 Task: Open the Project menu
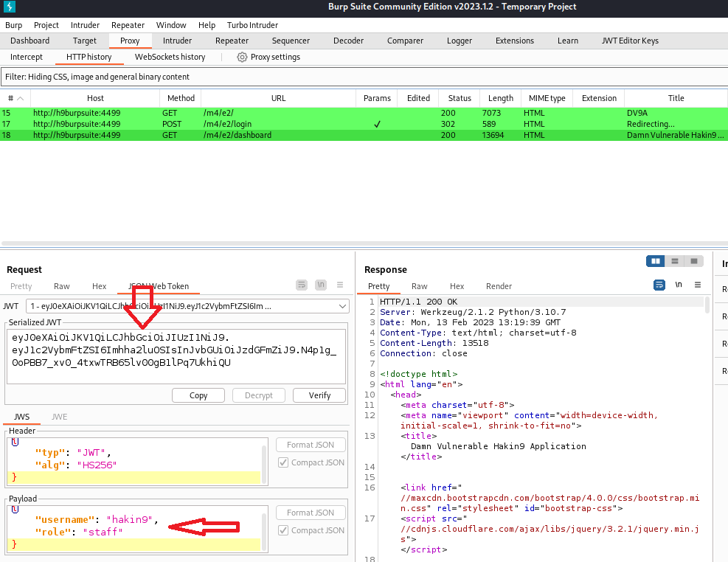pos(46,25)
